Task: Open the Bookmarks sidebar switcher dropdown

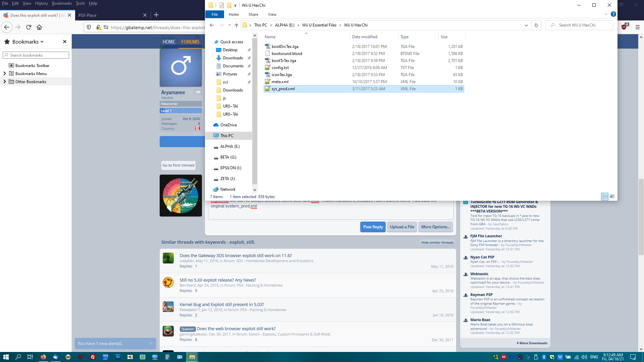Action: tap(28, 42)
